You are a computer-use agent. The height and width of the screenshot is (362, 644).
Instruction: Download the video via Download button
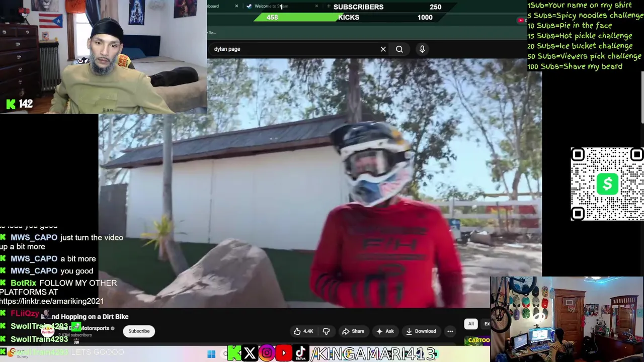pyautogui.click(x=421, y=331)
